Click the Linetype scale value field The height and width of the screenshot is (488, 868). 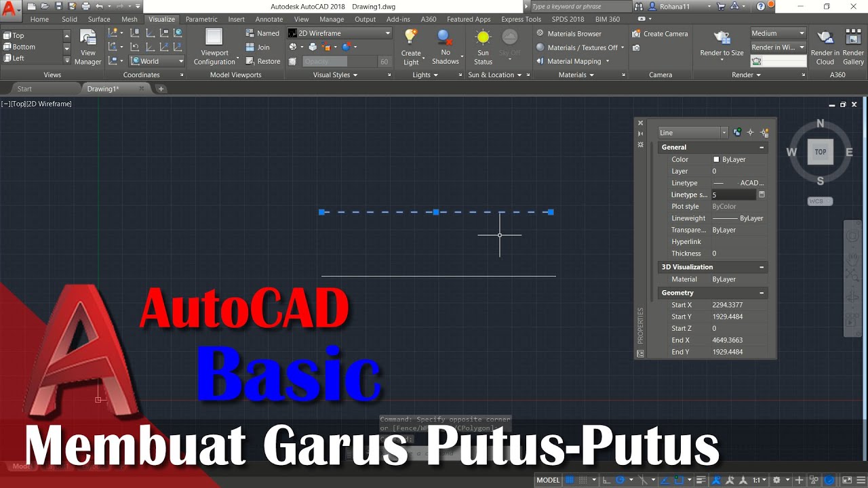point(733,195)
